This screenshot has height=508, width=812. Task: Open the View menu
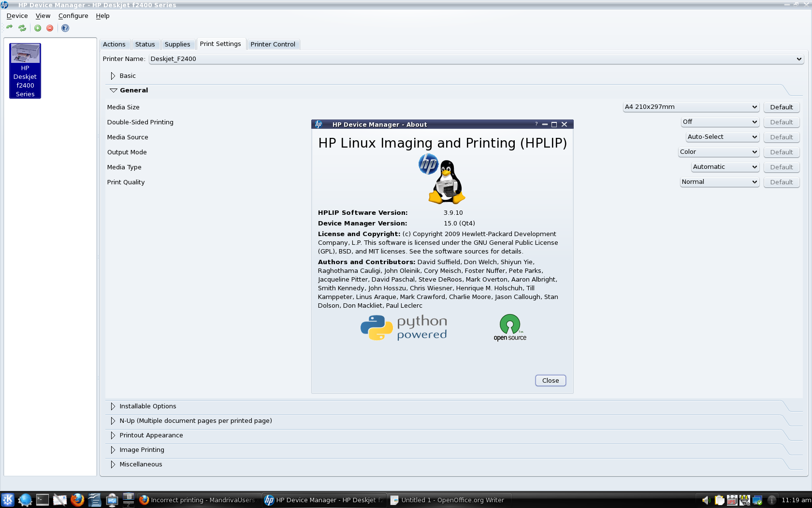click(x=43, y=16)
